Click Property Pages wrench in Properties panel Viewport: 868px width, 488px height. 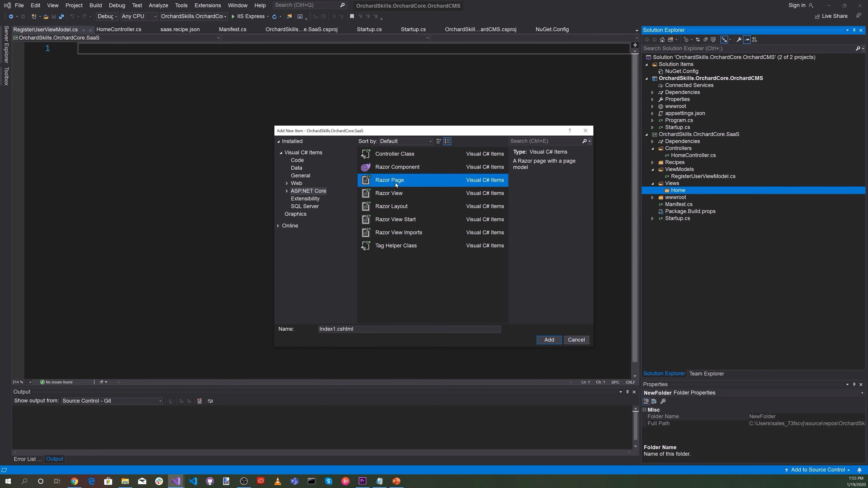[663, 401]
